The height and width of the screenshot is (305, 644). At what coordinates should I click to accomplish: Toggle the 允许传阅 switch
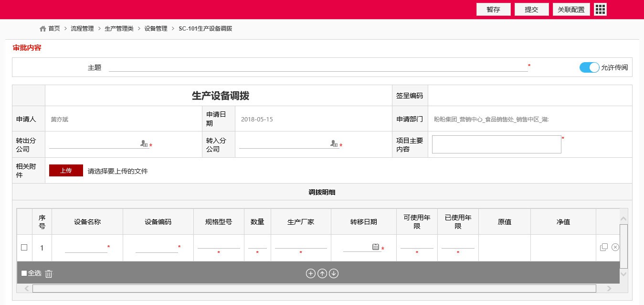pos(589,67)
